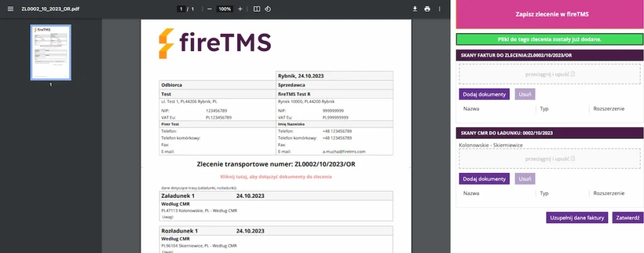Image resolution: width=644 pixels, height=253 pixels.
Task: Click the zoom in plus icon
Action: [x=240, y=9]
